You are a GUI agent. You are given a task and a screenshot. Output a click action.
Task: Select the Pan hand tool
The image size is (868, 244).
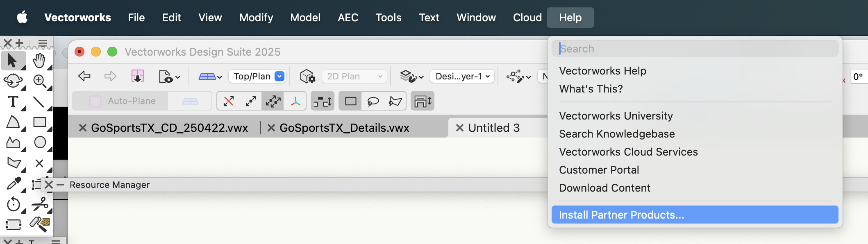click(39, 61)
